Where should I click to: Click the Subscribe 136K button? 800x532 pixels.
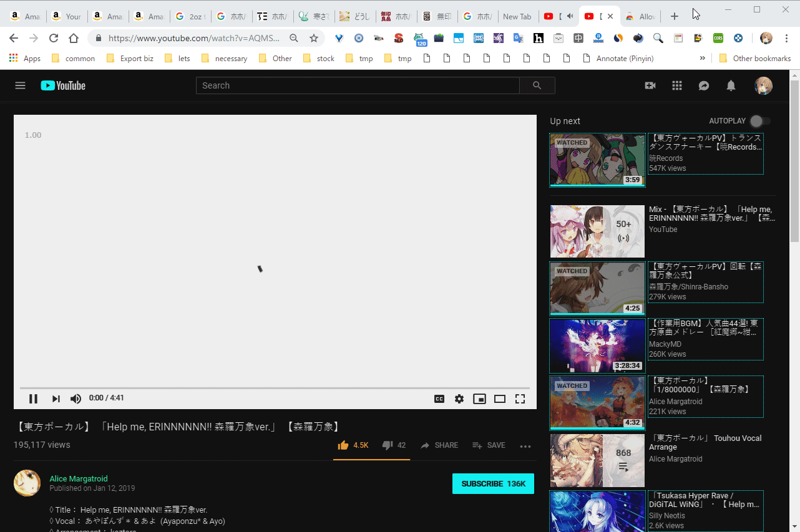click(x=493, y=483)
